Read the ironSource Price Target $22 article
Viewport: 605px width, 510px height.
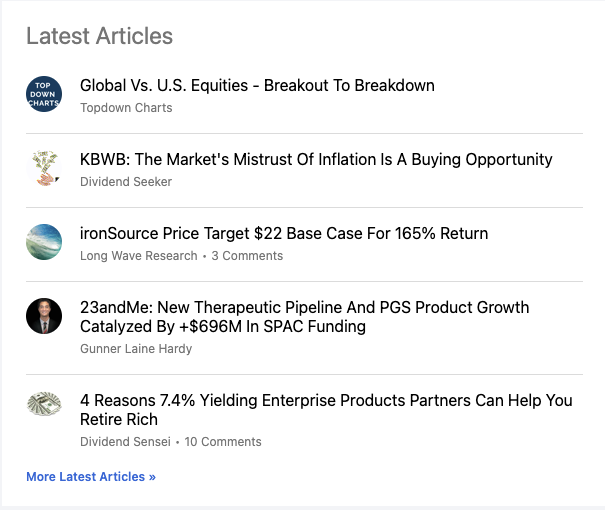click(x=284, y=234)
